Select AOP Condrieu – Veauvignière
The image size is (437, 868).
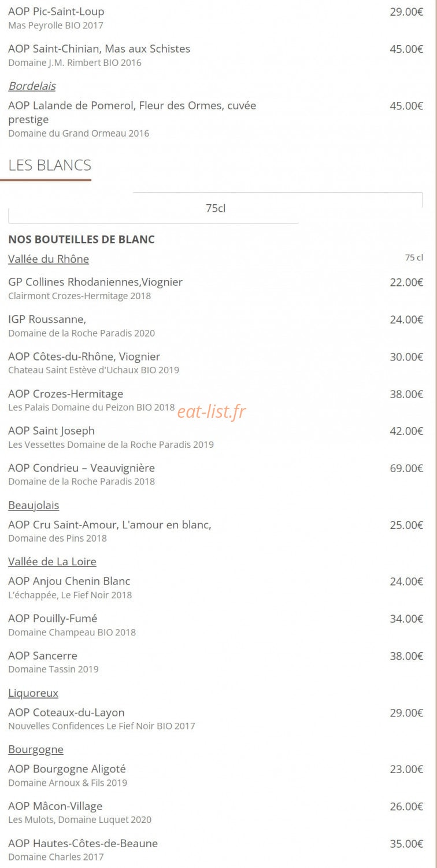click(216, 474)
